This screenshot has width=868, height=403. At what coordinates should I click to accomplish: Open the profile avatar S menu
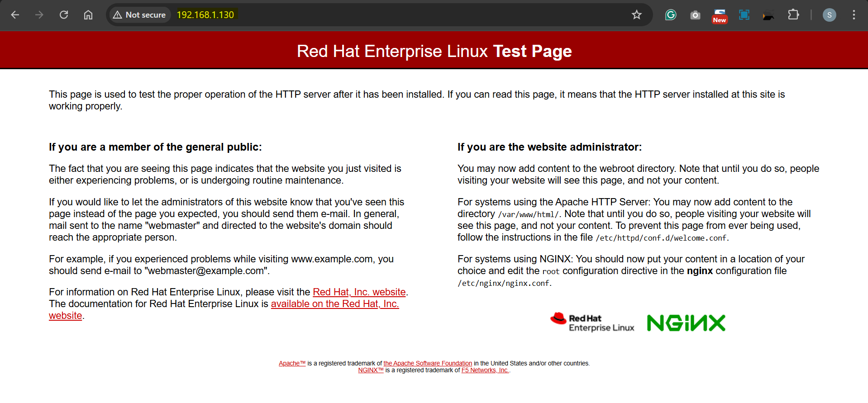pos(829,15)
